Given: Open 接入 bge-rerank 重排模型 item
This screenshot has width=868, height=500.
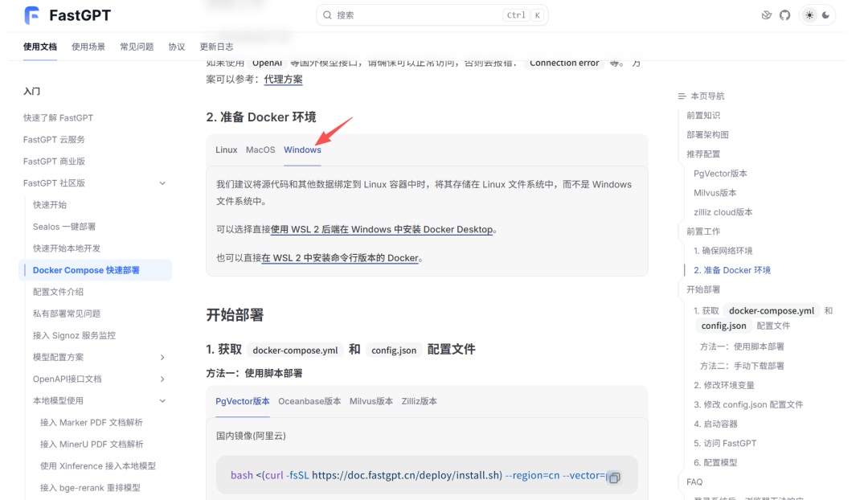Looking at the screenshot, I should 90,488.
